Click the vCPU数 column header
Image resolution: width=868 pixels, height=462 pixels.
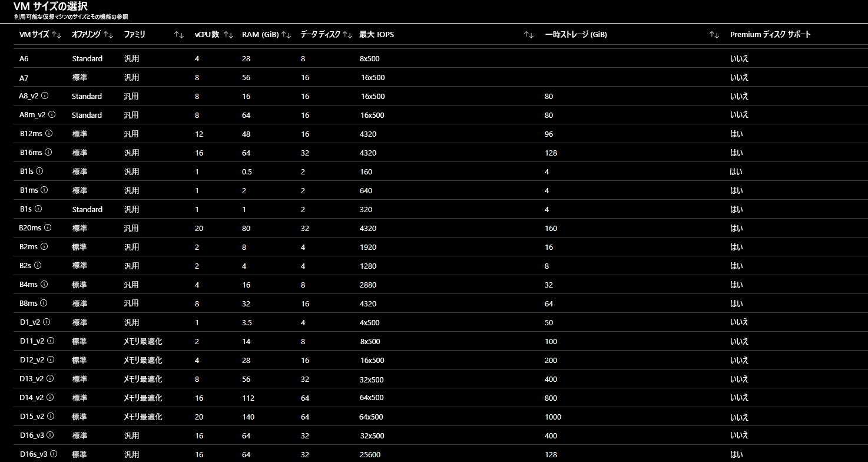pos(207,35)
